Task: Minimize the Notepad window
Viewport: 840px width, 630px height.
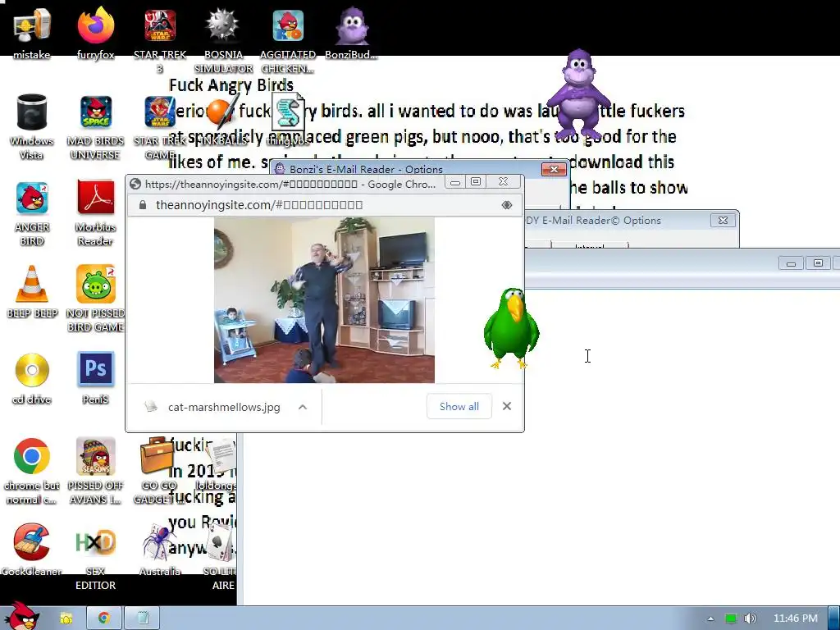Action: click(791, 263)
